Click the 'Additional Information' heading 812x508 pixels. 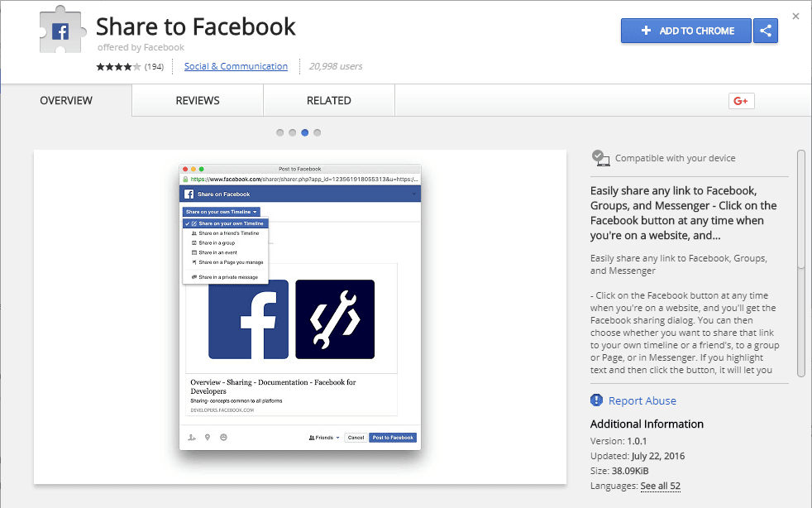(x=647, y=424)
